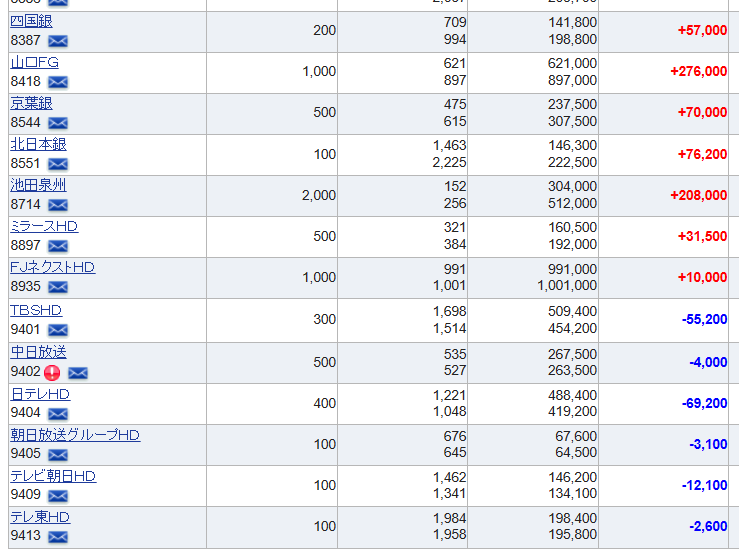Open the mail alert icon for ミラースHD 8897
The height and width of the screenshot is (560, 739).
click(x=58, y=246)
